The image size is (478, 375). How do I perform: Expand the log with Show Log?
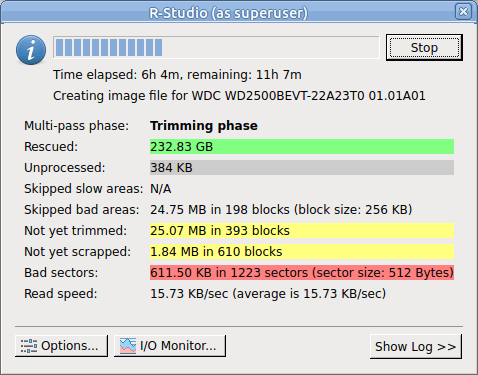(416, 347)
